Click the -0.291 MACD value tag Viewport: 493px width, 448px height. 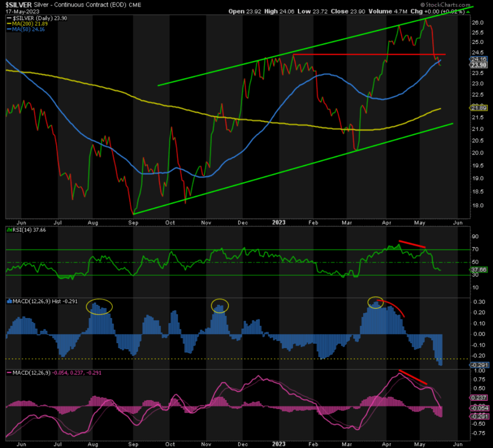click(479, 364)
